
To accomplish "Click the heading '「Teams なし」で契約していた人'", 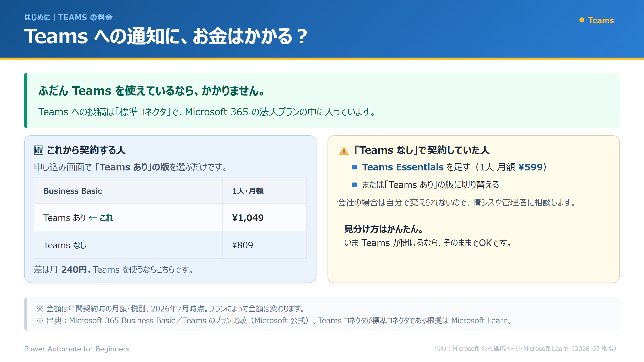I will pos(422,150).
